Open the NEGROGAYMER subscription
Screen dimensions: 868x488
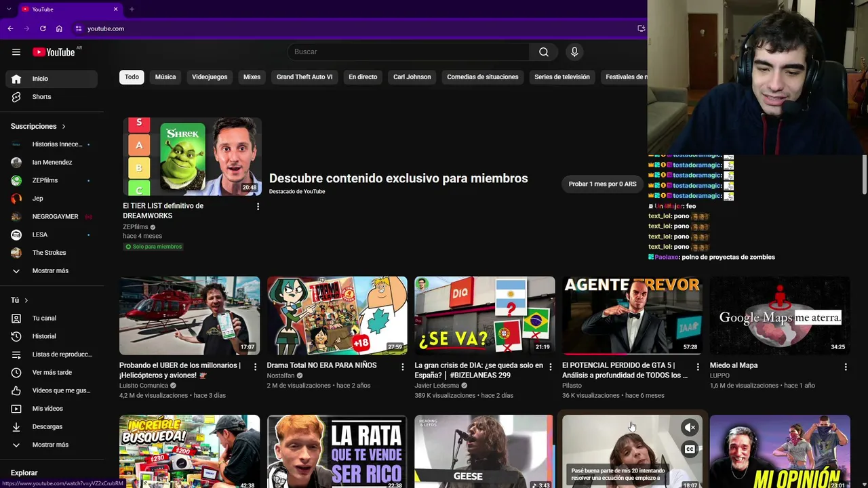[52, 216]
